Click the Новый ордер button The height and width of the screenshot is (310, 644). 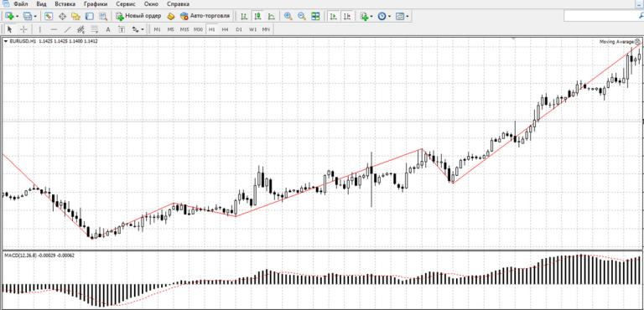pyautogui.click(x=138, y=17)
